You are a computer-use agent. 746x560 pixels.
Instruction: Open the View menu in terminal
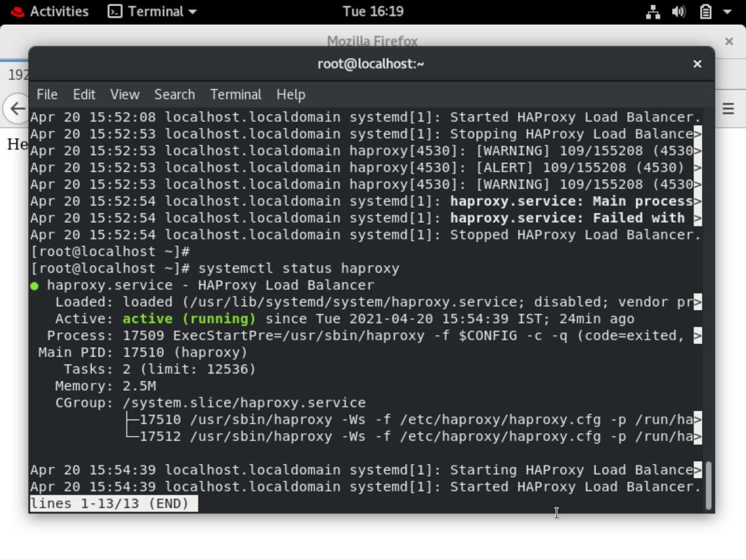(x=124, y=94)
